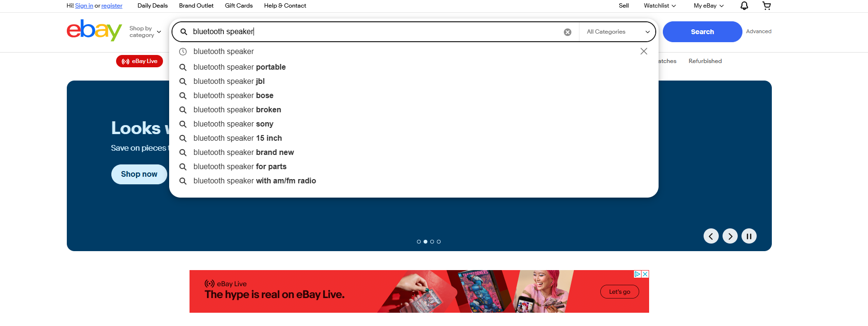This screenshot has width=868, height=326.
Task: Jump to the third carousel slide dot
Action: (x=432, y=242)
